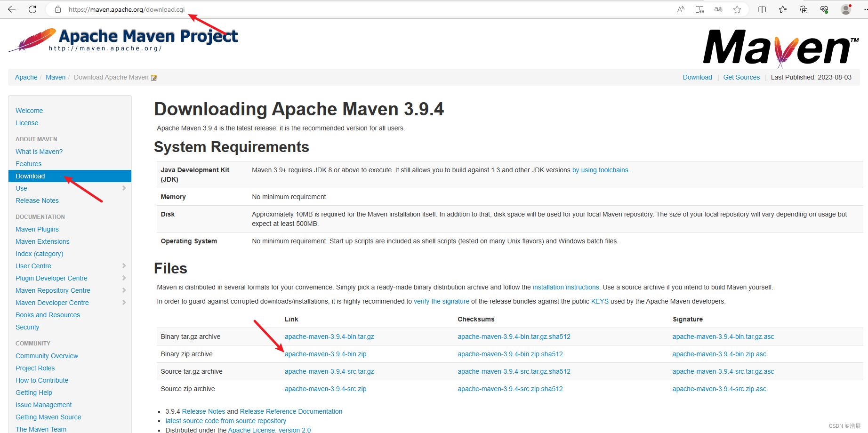Screen dimensions: 868x433
Task: Open the KEYS link
Action: pyautogui.click(x=600, y=301)
